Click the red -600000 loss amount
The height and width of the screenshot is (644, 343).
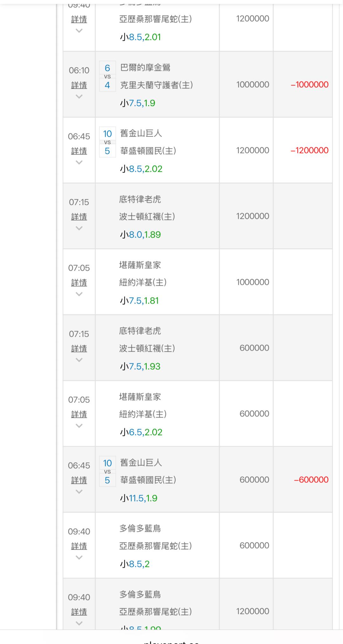311,480
